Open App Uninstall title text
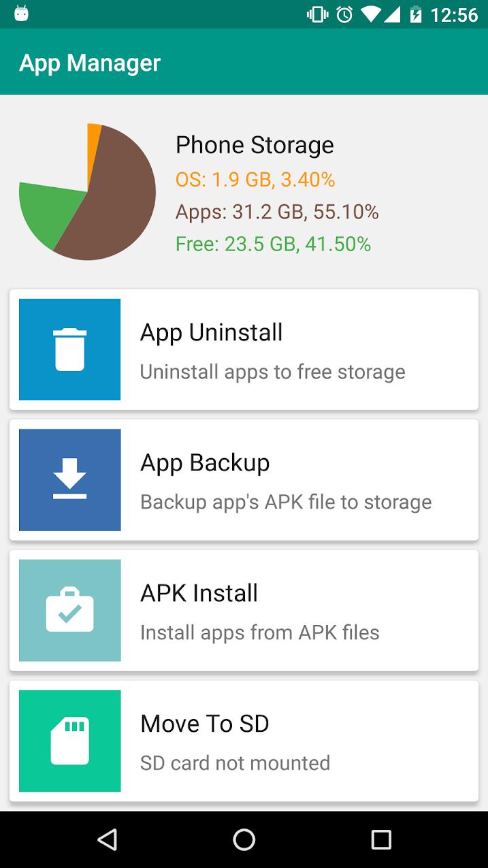 [x=211, y=332]
